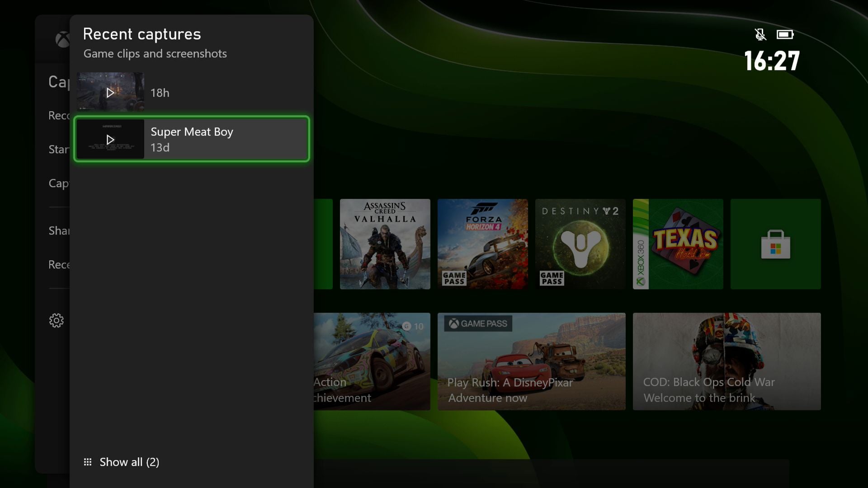Open the Rush: A DisneyPixar Adventure promo

click(x=531, y=361)
